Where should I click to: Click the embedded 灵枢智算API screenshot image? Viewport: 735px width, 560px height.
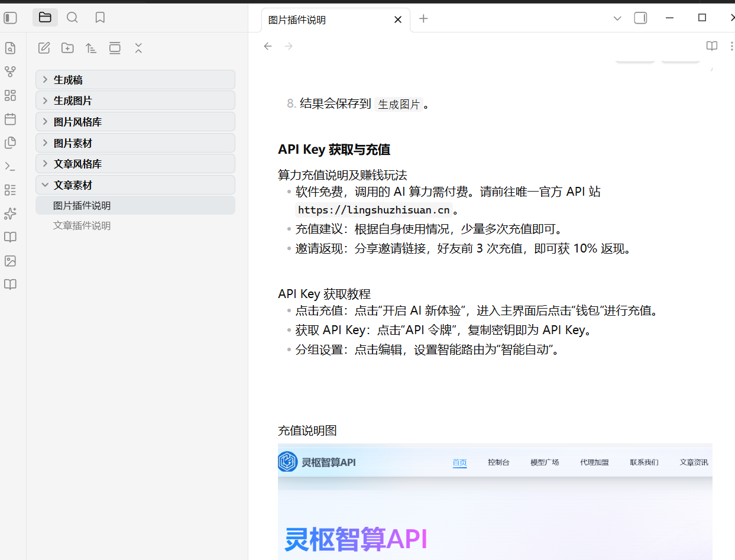[495, 501]
